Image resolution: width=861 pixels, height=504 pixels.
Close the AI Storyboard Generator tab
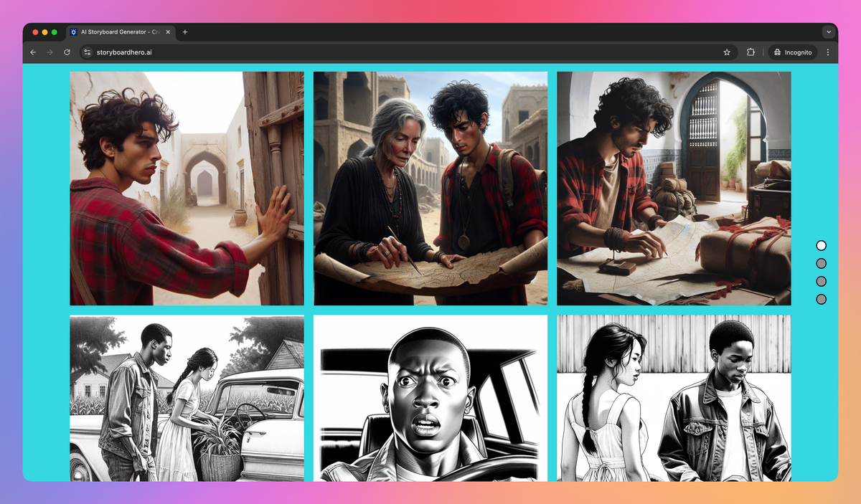(x=169, y=32)
